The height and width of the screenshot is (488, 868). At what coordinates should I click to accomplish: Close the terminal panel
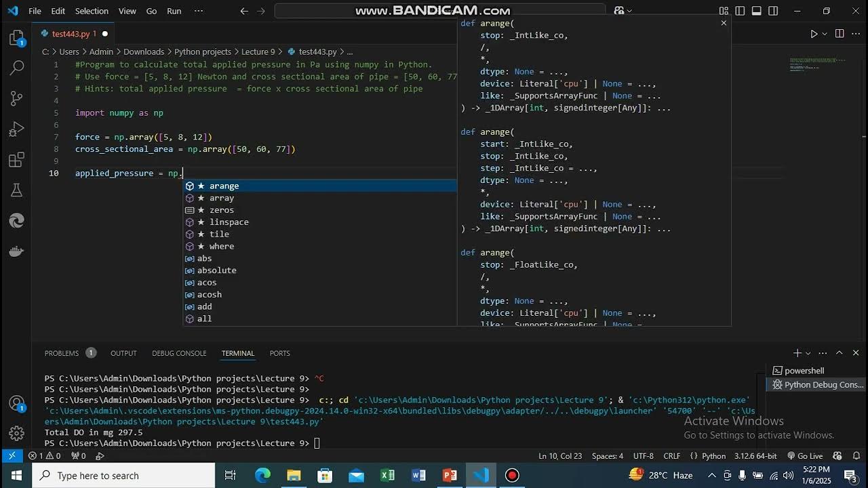click(856, 353)
